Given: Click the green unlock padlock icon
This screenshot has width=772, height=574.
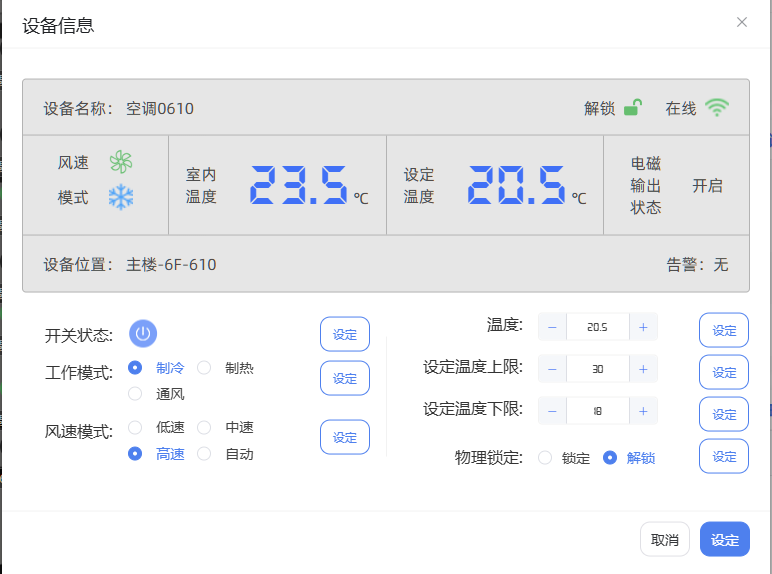Looking at the screenshot, I should (633, 107).
